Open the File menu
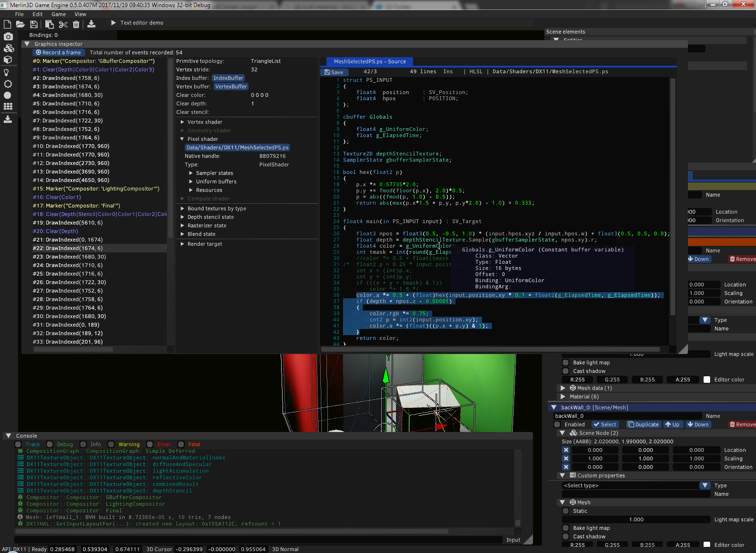This screenshot has height=553, width=756. [x=19, y=14]
